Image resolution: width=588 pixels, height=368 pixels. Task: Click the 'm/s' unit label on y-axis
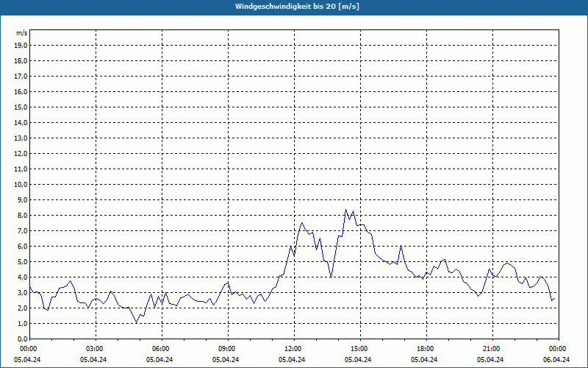(x=21, y=33)
